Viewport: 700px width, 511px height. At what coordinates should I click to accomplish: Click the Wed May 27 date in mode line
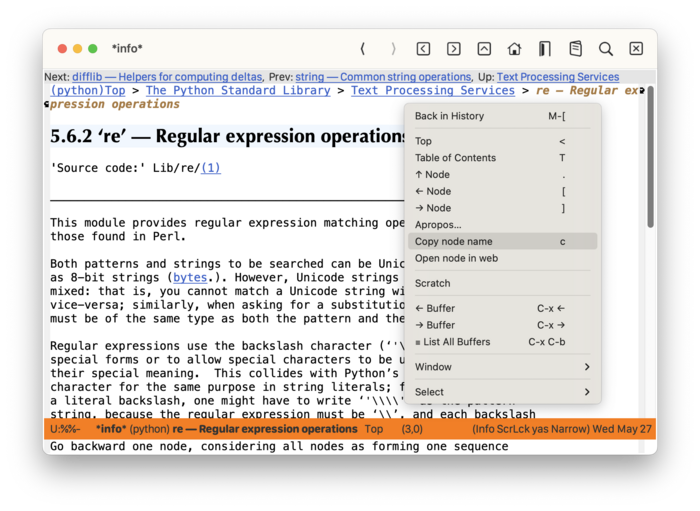click(x=622, y=429)
